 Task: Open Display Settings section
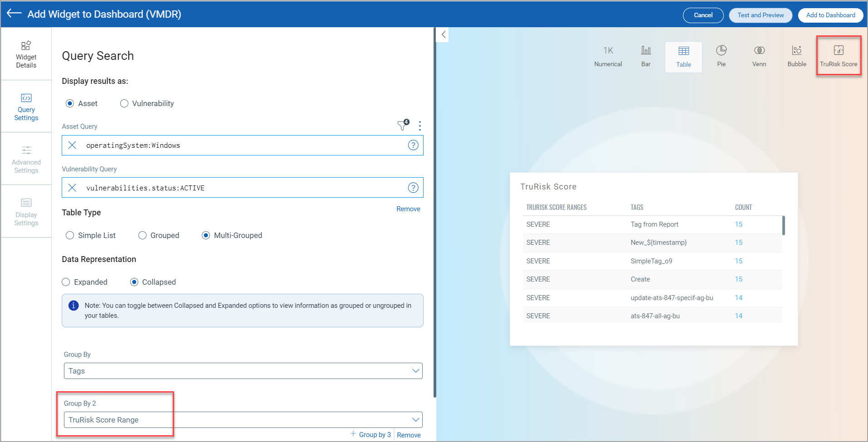coord(26,212)
